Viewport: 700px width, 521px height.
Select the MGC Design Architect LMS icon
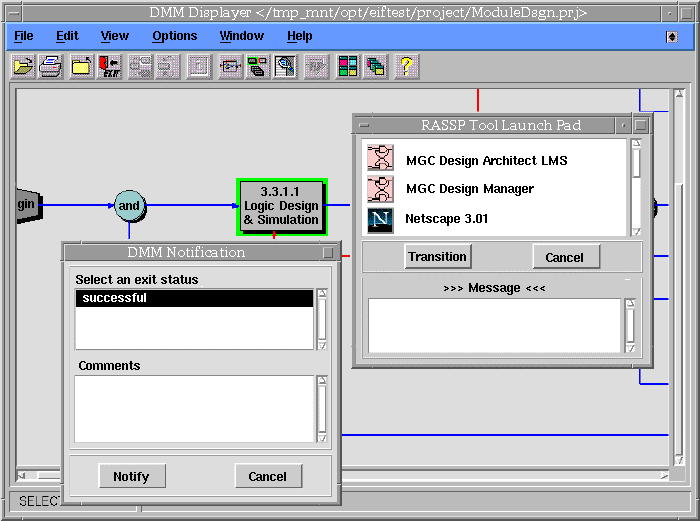coord(380,158)
